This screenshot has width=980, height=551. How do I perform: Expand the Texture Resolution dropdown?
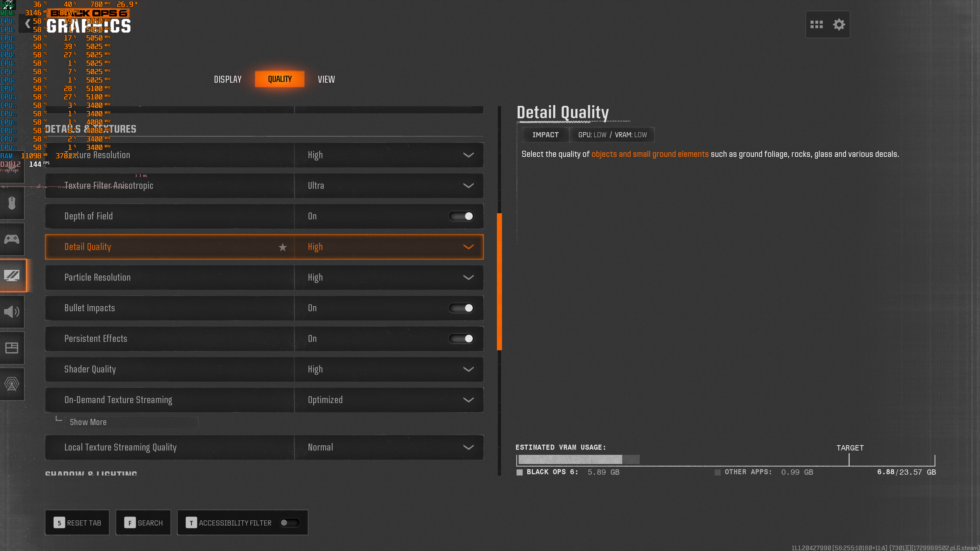click(468, 155)
